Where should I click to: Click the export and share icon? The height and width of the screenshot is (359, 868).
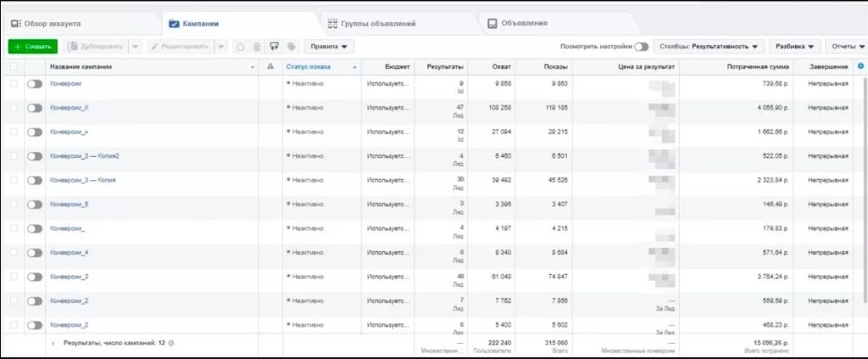pyautogui.click(x=274, y=47)
